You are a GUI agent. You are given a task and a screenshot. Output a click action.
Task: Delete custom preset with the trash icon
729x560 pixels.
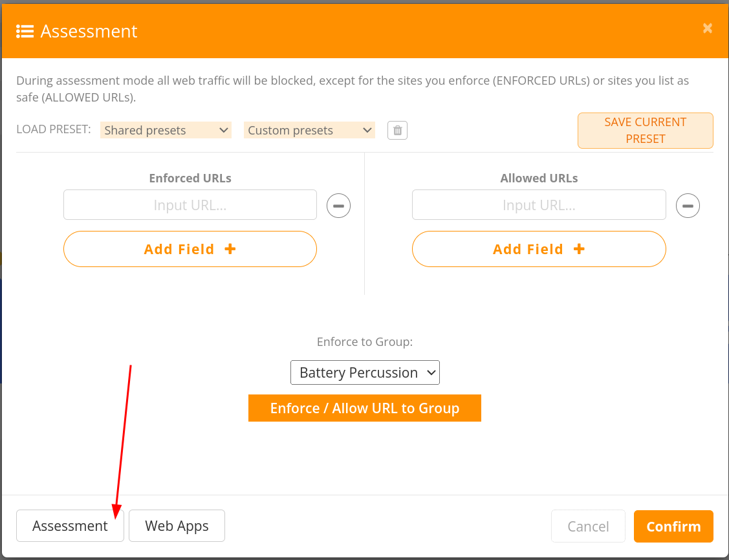[x=397, y=130]
